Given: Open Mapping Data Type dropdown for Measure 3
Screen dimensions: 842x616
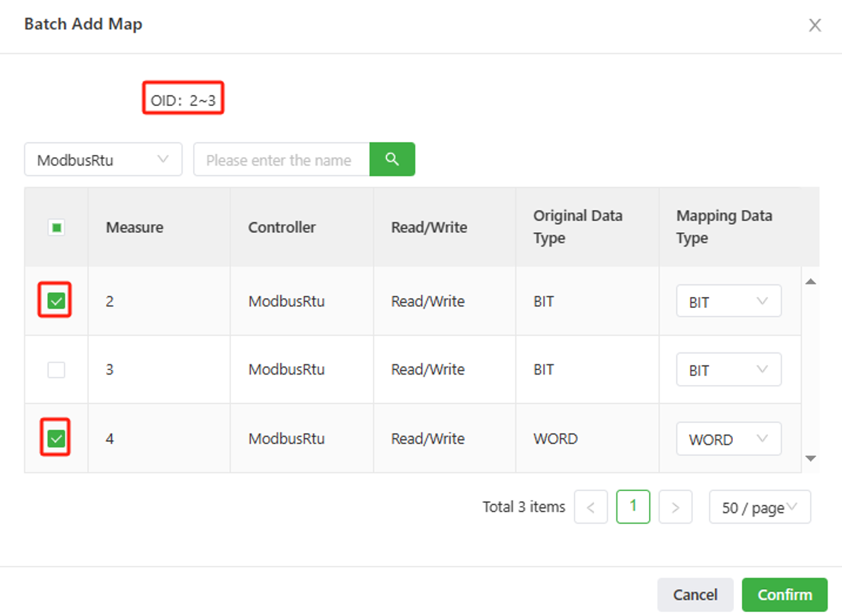Looking at the screenshot, I should point(728,370).
